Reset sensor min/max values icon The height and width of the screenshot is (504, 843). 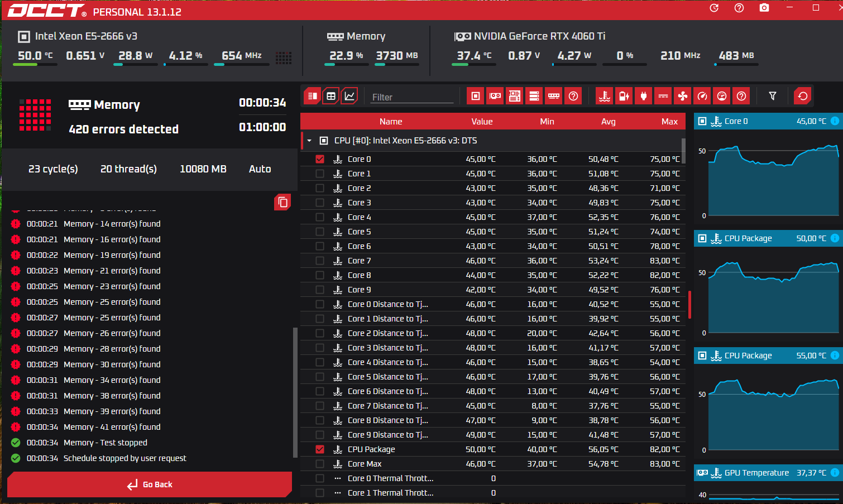[x=803, y=96]
